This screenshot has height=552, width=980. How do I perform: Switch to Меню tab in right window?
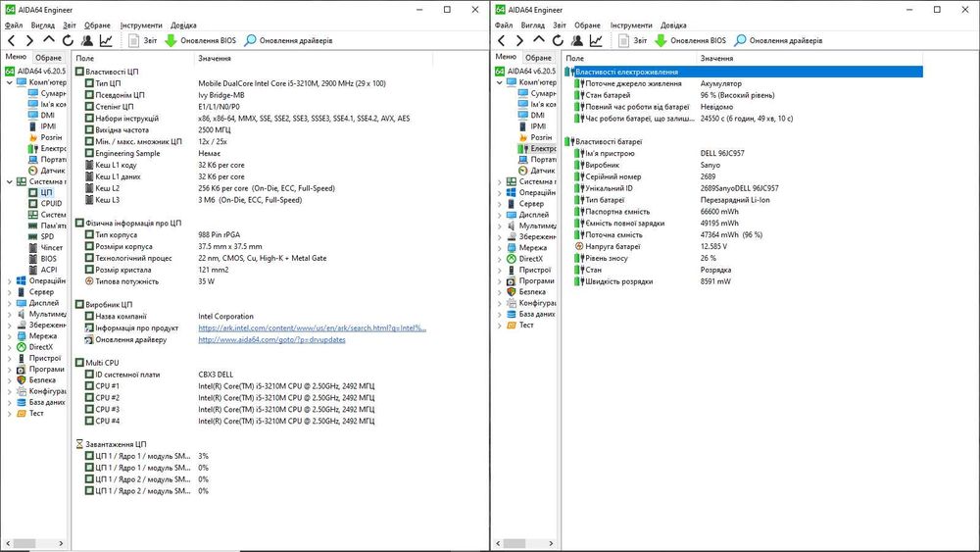click(507, 57)
